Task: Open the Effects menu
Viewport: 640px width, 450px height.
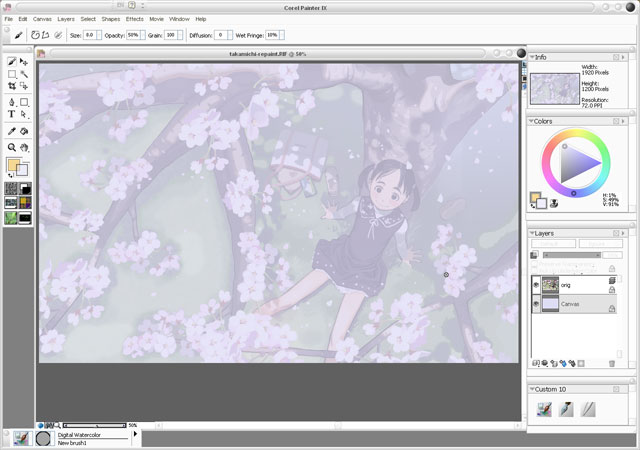Action: coord(135,19)
